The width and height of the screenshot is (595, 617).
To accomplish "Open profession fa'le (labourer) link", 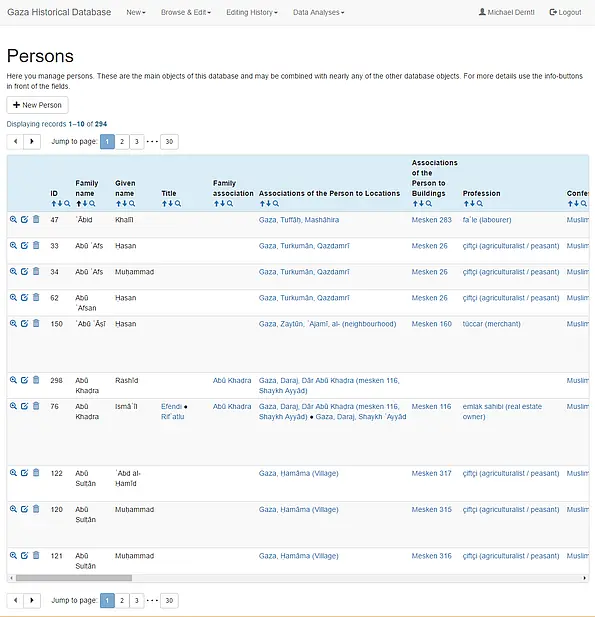I will coord(487,220).
